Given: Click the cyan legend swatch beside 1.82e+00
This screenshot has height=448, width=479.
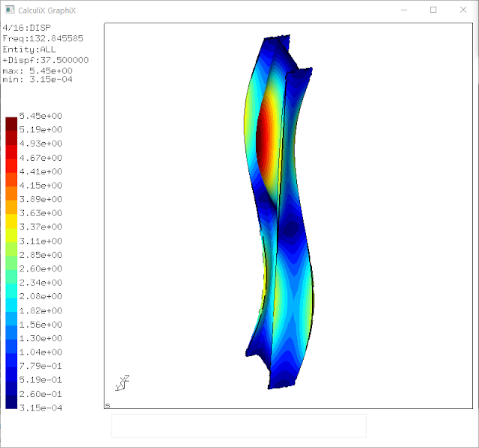Looking at the screenshot, I should 11,304.
